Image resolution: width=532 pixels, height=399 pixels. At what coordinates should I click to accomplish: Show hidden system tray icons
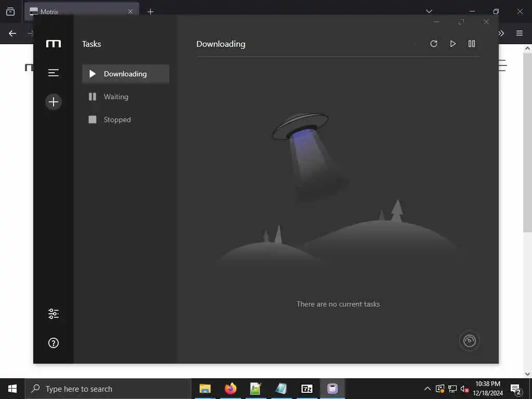click(428, 389)
